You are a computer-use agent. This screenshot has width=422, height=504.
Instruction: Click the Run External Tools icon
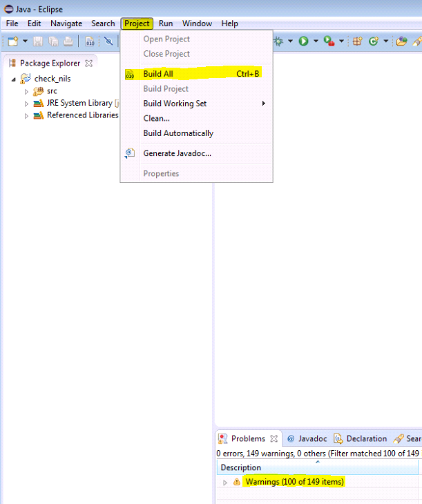coord(329,41)
